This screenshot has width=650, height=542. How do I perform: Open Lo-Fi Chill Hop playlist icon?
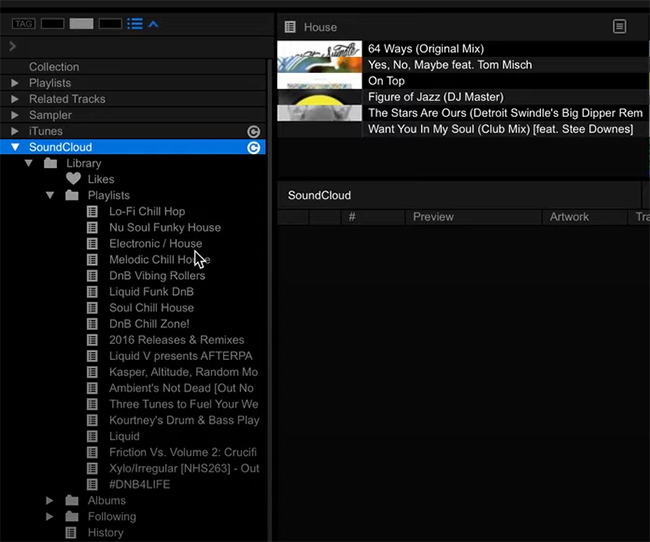tap(92, 211)
